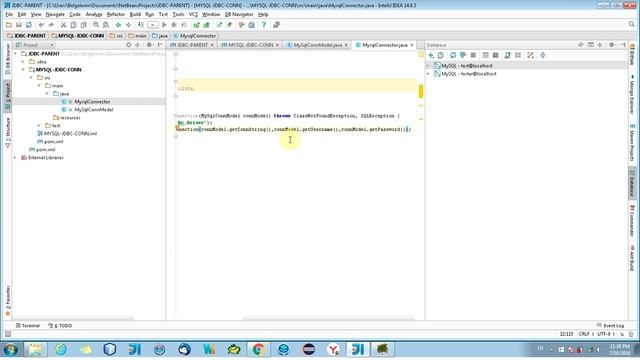Click the Help question mark icon
The height and width of the screenshot is (360, 640).
click(x=264, y=25)
